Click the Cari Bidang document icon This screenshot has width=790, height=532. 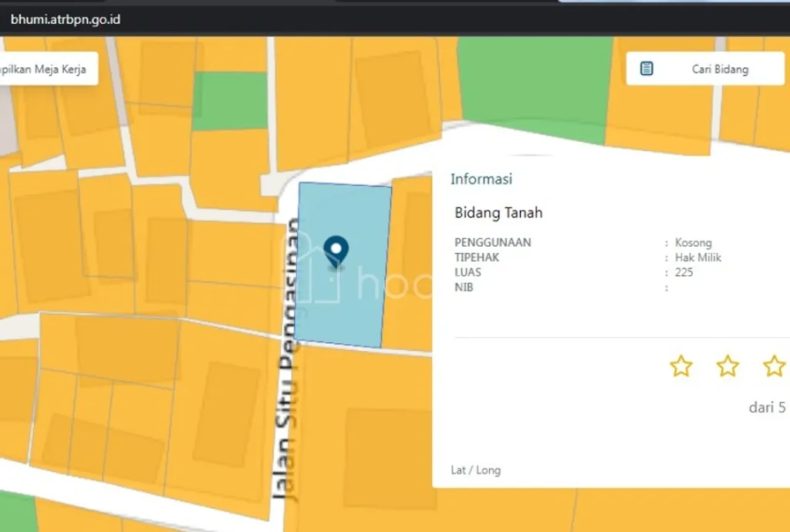point(645,68)
